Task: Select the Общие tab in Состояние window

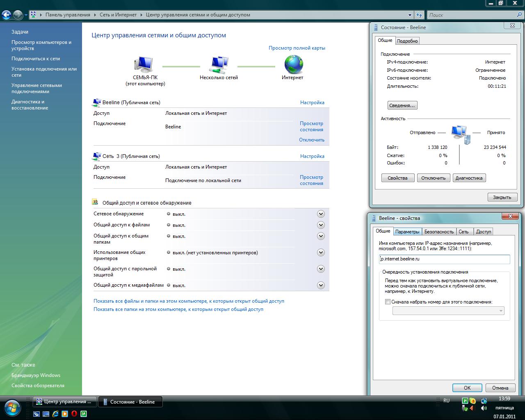Action: tap(385, 40)
